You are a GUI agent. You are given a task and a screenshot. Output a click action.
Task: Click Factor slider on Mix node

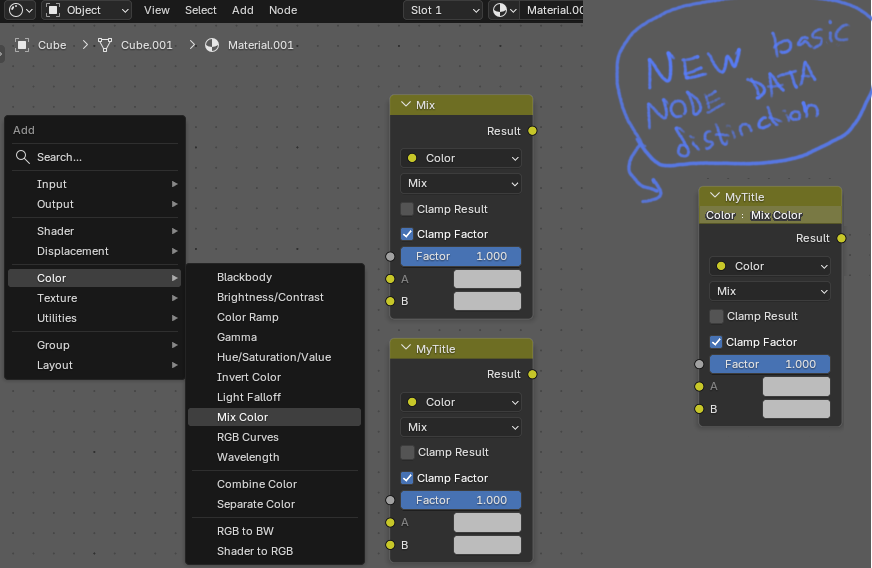coord(461,256)
